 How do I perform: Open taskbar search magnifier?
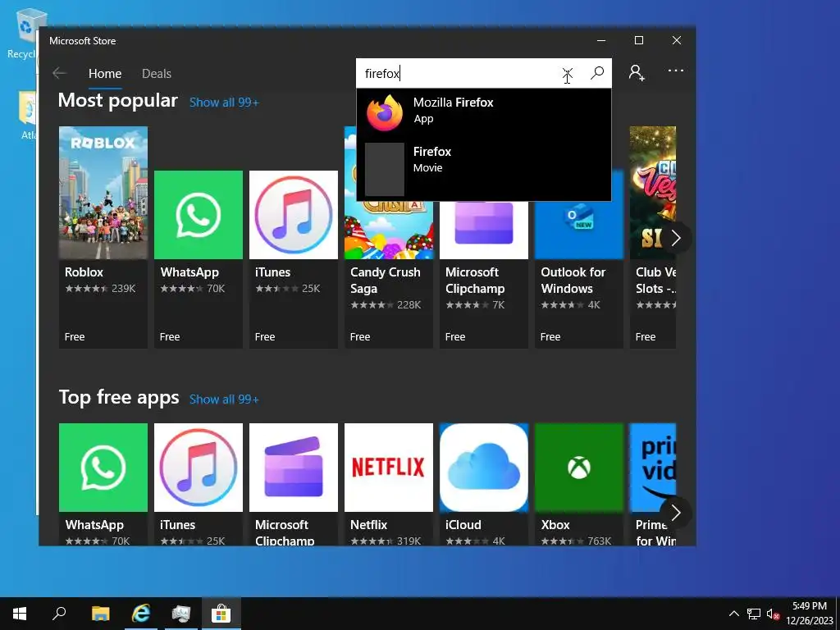tap(59, 614)
